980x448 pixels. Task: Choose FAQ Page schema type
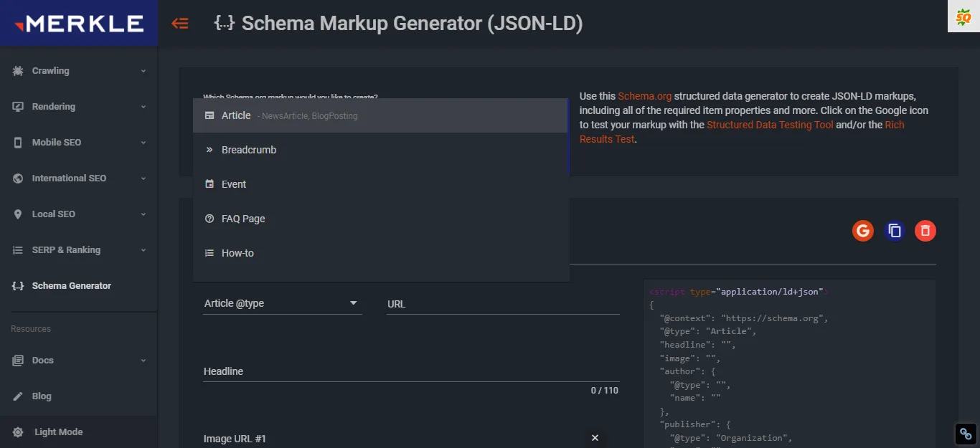click(x=243, y=218)
